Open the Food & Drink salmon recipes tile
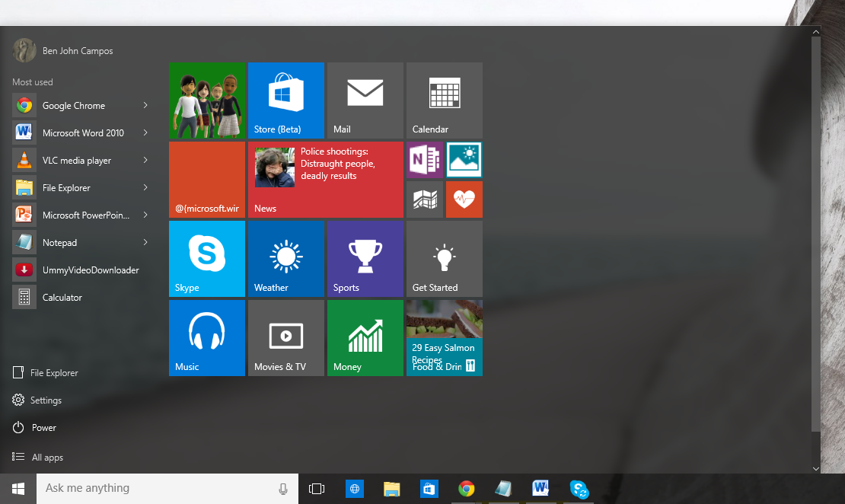This screenshot has width=845, height=504. [x=445, y=338]
